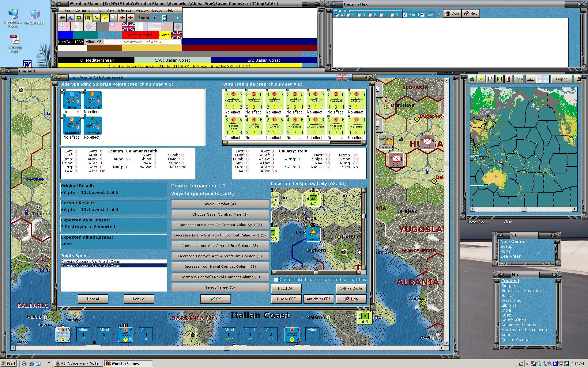Select the All section radio button
The height and width of the screenshot is (368, 588).
337,15
